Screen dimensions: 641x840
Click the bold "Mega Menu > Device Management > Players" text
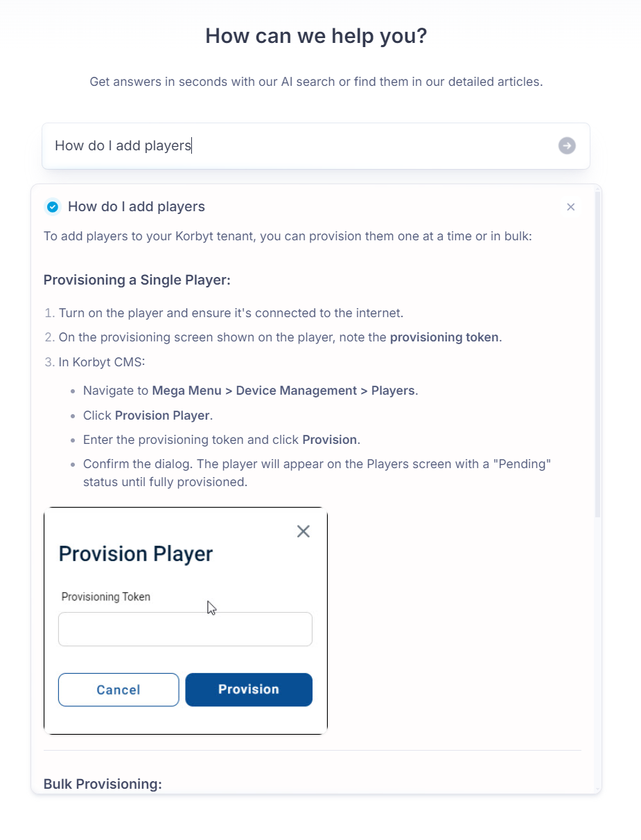pos(284,391)
